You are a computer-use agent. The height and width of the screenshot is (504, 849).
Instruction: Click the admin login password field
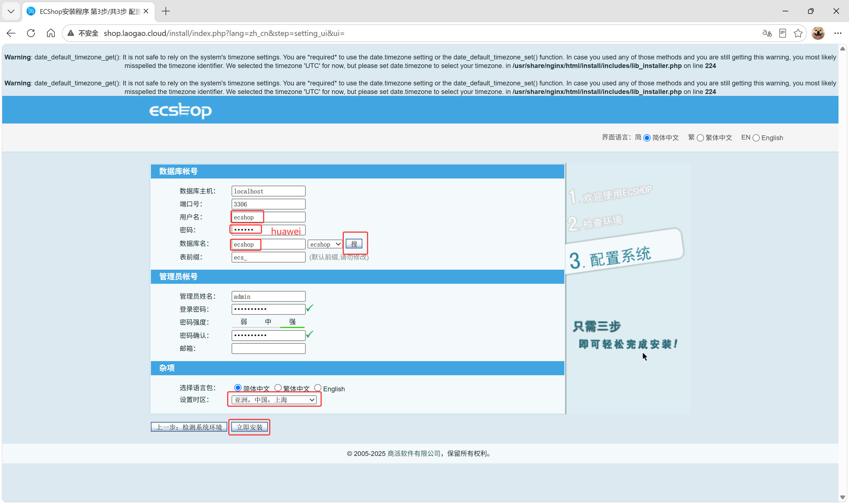point(268,309)
